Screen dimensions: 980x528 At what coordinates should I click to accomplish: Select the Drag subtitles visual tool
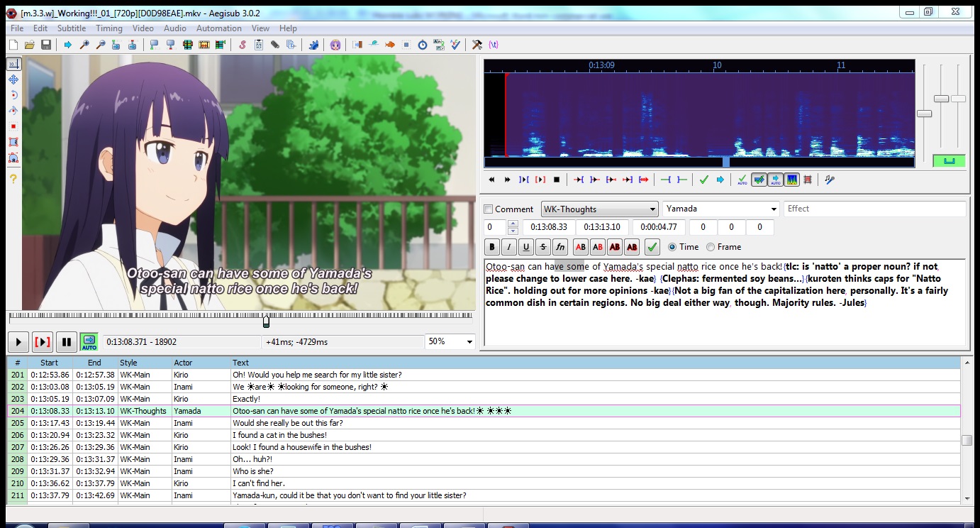(x=13, y=79)
